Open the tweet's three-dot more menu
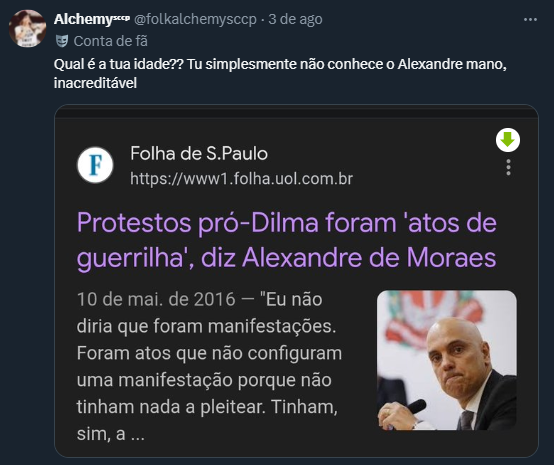This screenshot has width=554, height=465. point(530,19)
